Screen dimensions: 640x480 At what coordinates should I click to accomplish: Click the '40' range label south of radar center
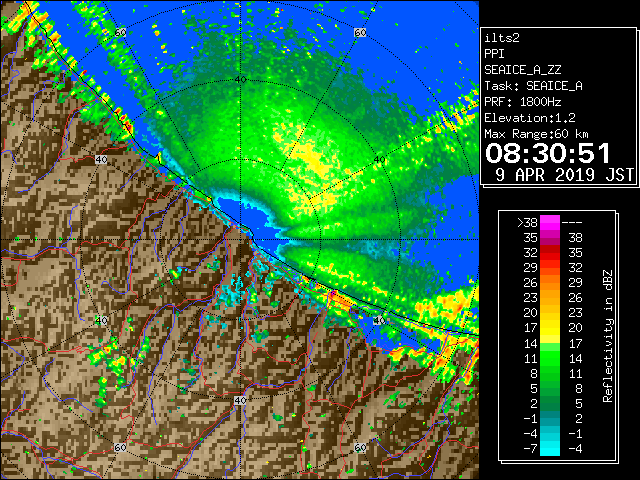[240, 400]
